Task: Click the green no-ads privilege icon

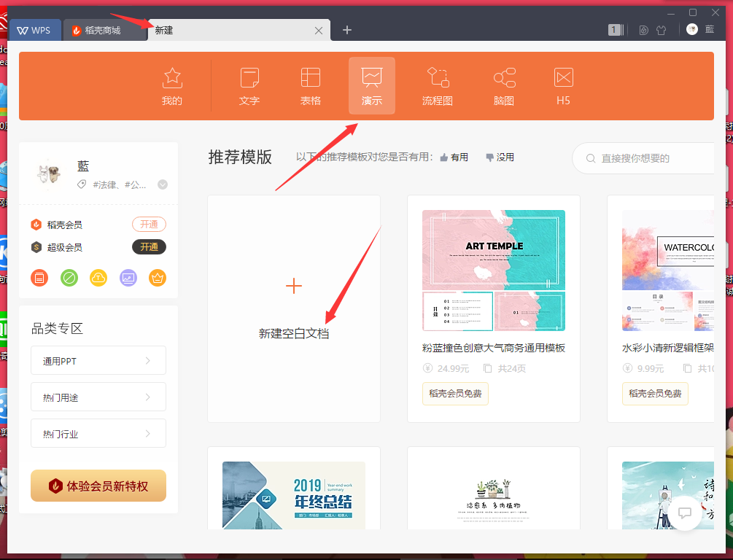Action: click(69, 278)
